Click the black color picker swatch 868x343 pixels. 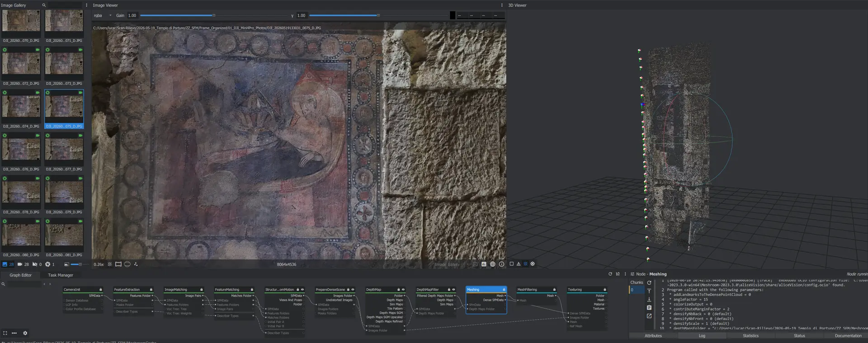click(453, 15)
